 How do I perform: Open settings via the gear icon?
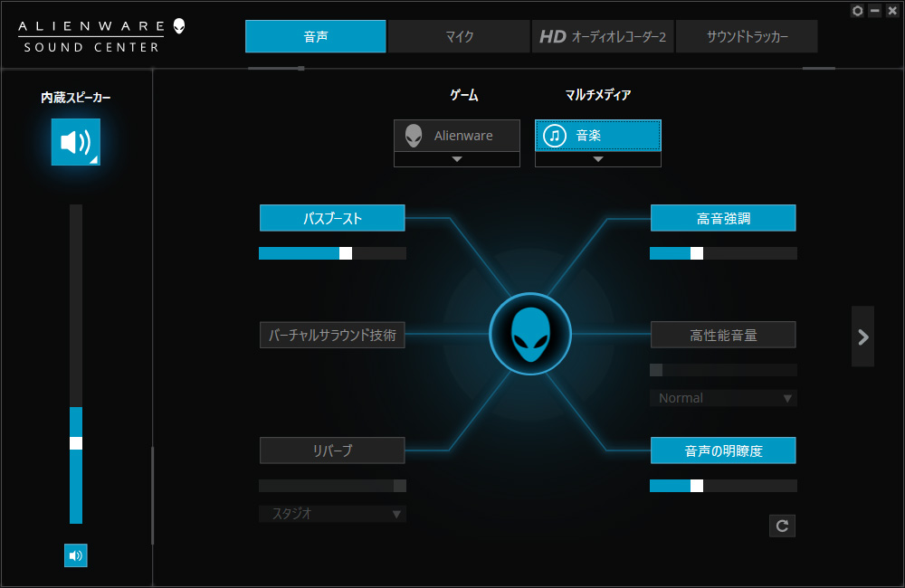pyautogui.click(x=857, y=10)
